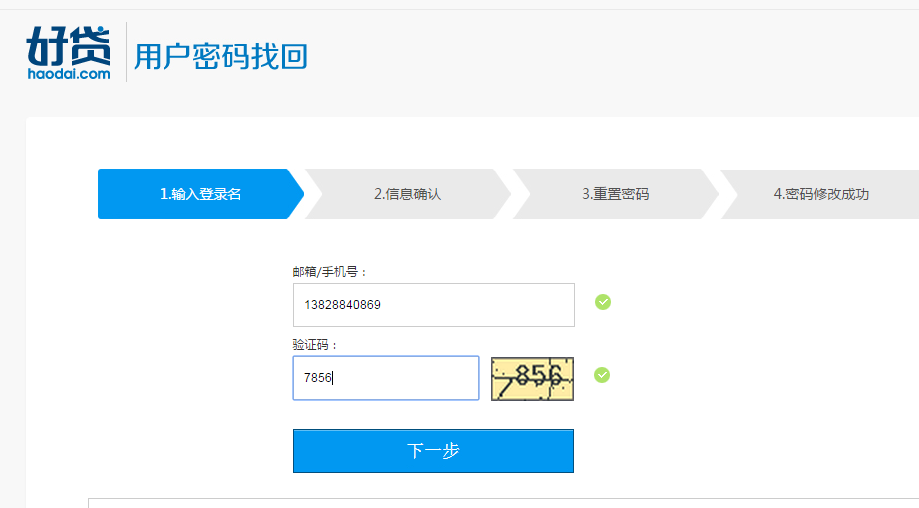This screenshot has height=508, width=919.
Task: Select step tab 3.重置密码
Action: [x=615, y=194]
